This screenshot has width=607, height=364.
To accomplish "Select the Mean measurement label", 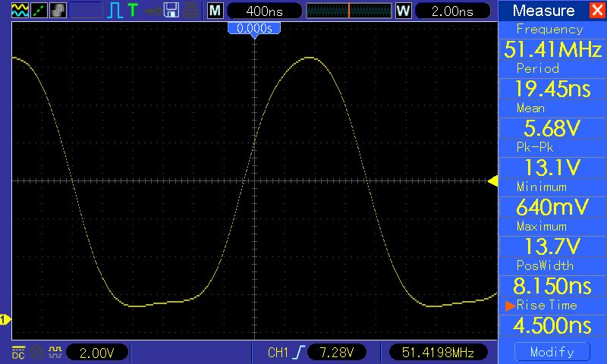I will (530, 108).
